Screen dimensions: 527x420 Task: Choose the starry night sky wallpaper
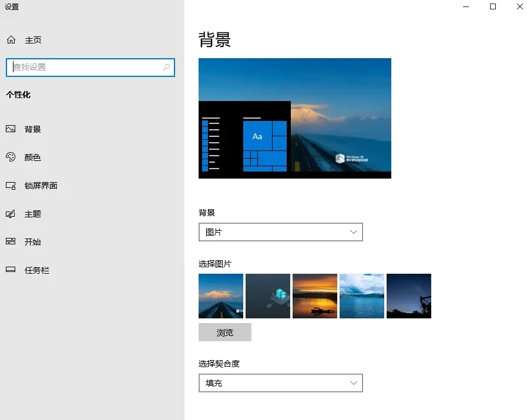[x=409, y=296]
